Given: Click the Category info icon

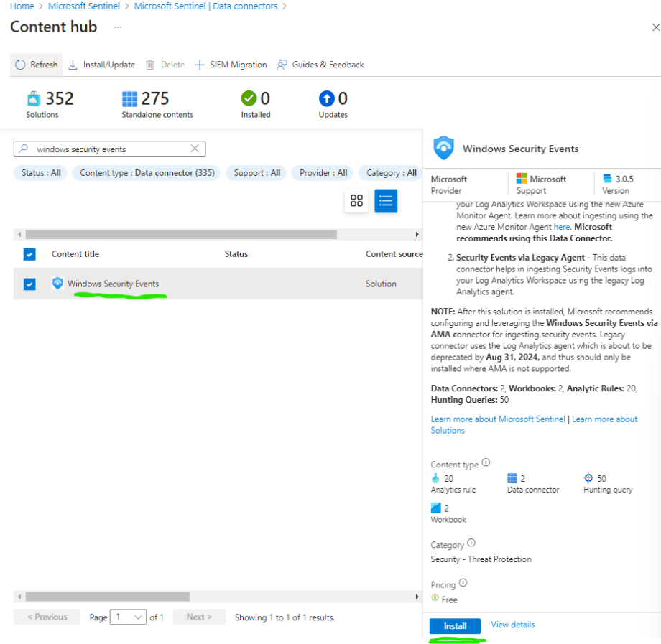Looking at the screenshot, I should coord(471,543).
